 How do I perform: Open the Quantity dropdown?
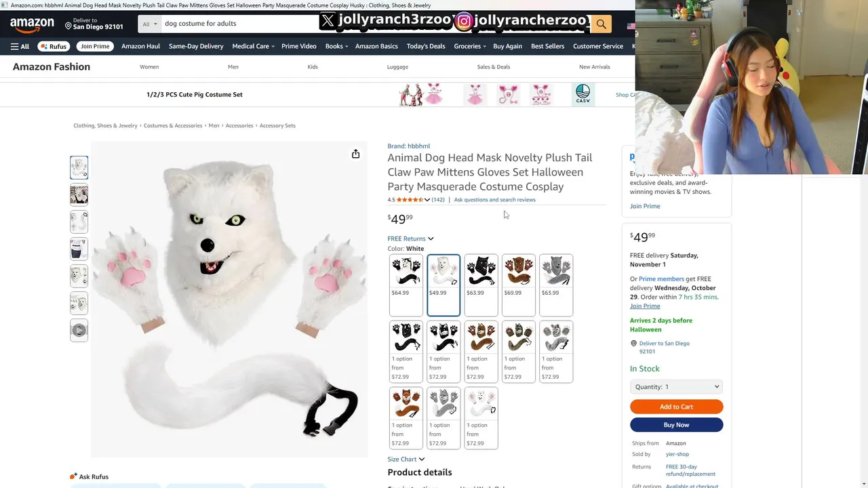(676, 386)
